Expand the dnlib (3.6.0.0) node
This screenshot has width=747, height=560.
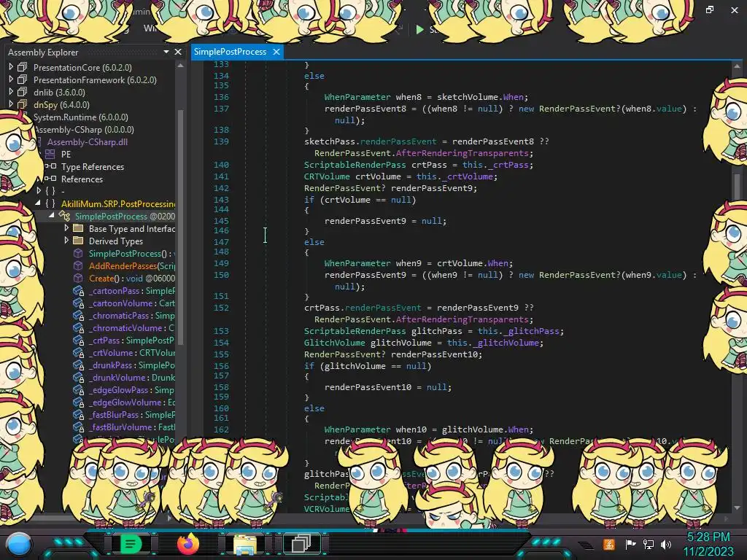(x=10, y=92)
